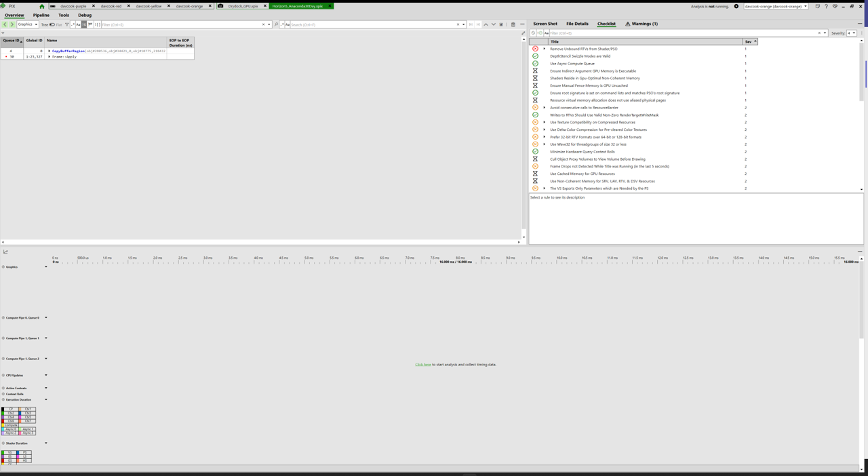Click the back navigation arrow

coord(5,24)
